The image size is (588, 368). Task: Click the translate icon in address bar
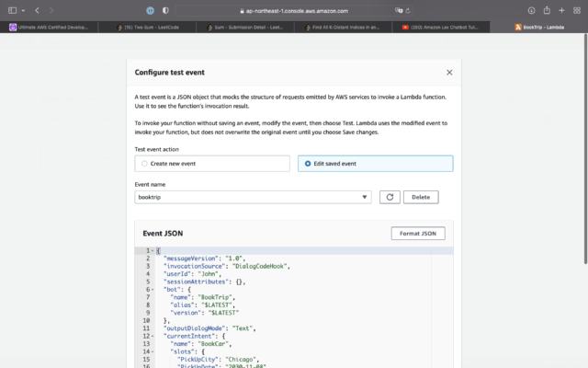[x=399, y=10]
